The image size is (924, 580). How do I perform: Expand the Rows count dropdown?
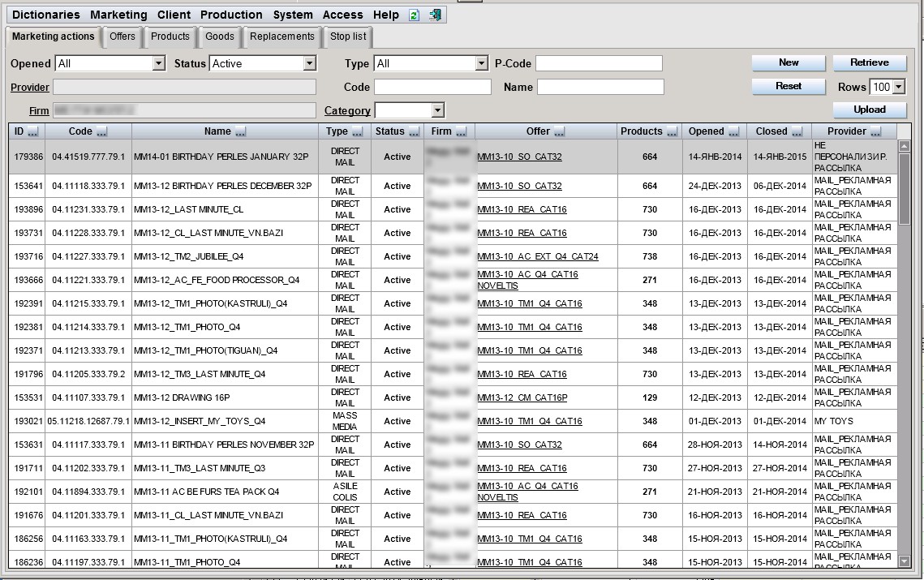(899, 87)
